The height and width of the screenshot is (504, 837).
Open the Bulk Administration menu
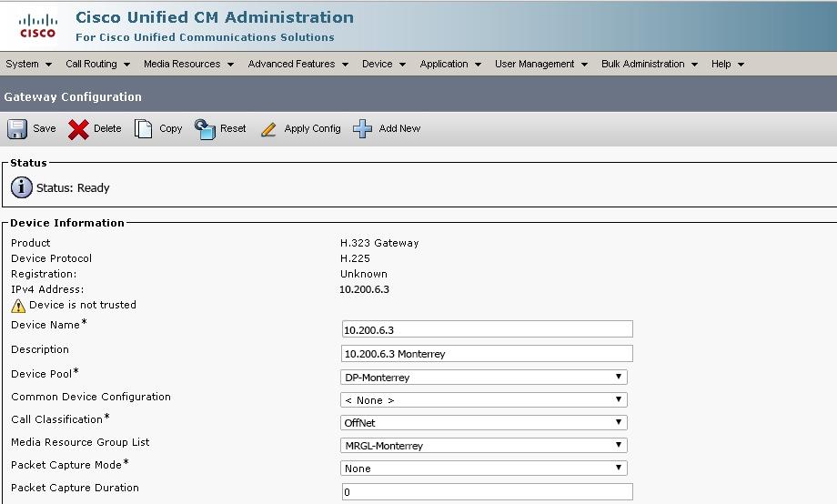650,64
